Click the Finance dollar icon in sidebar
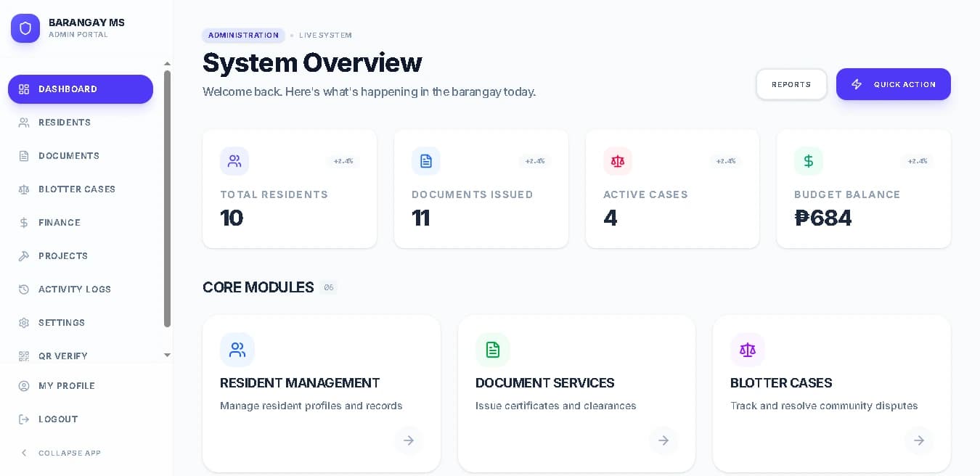Screen dimensions: 980x476 [24, 223]
